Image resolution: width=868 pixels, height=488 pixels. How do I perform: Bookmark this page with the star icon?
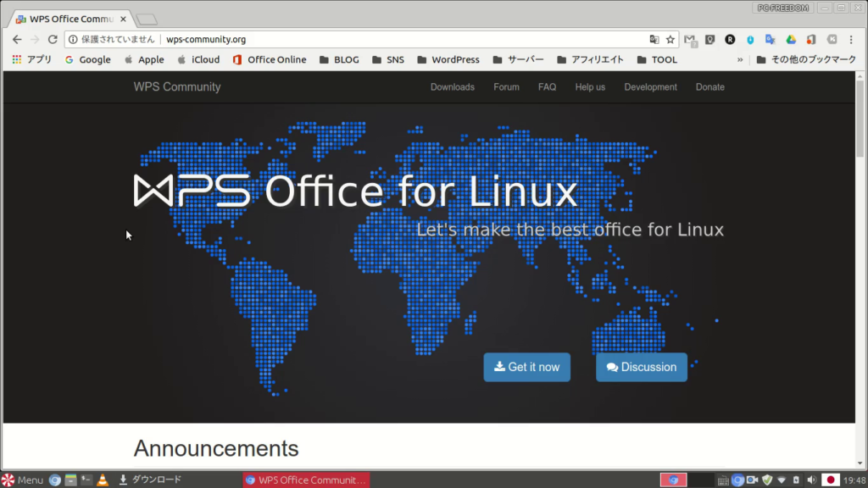click(x=669, y=39)
